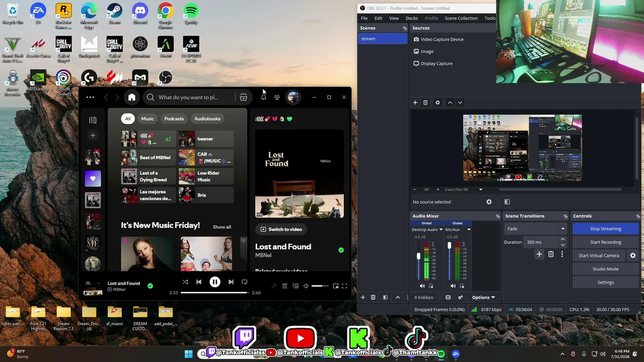644x362 pixels.
Task: Enable Studio Mode in OBS
Action: click(x=606, y=269)
